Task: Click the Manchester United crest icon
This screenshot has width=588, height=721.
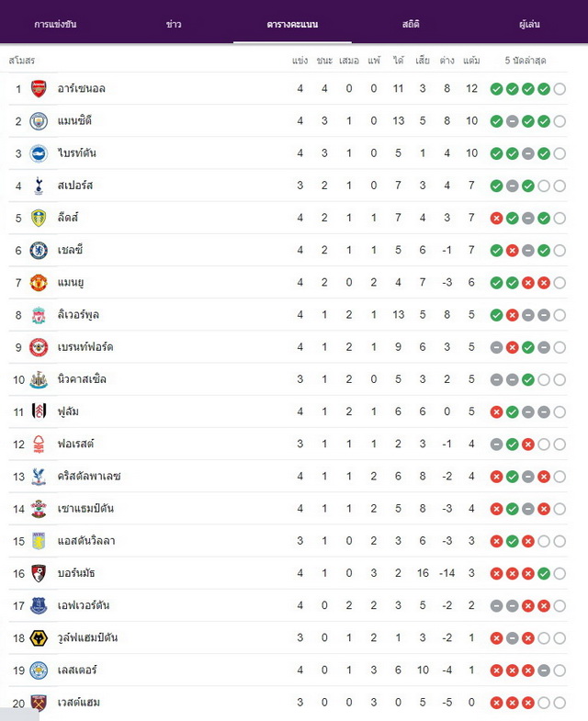Action: (x=39, y=283)
